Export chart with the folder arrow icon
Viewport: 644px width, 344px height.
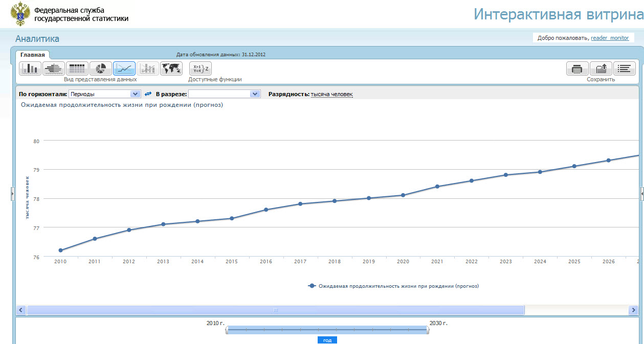click(601, 68)
